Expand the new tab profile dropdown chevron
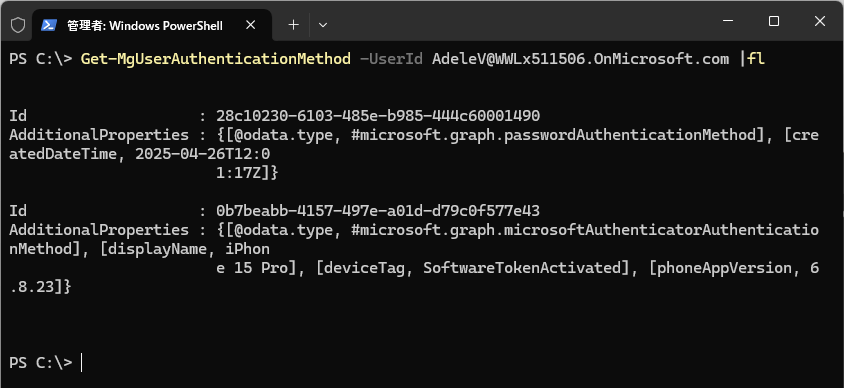844x388 pixels. [x=323, y=25]
